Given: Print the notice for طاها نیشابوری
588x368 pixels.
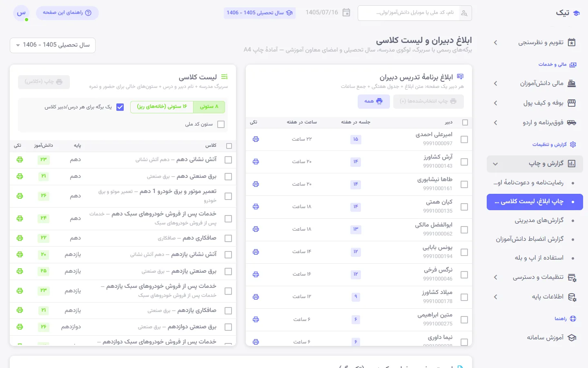Looking at the screenshot, I should [256, 184].
